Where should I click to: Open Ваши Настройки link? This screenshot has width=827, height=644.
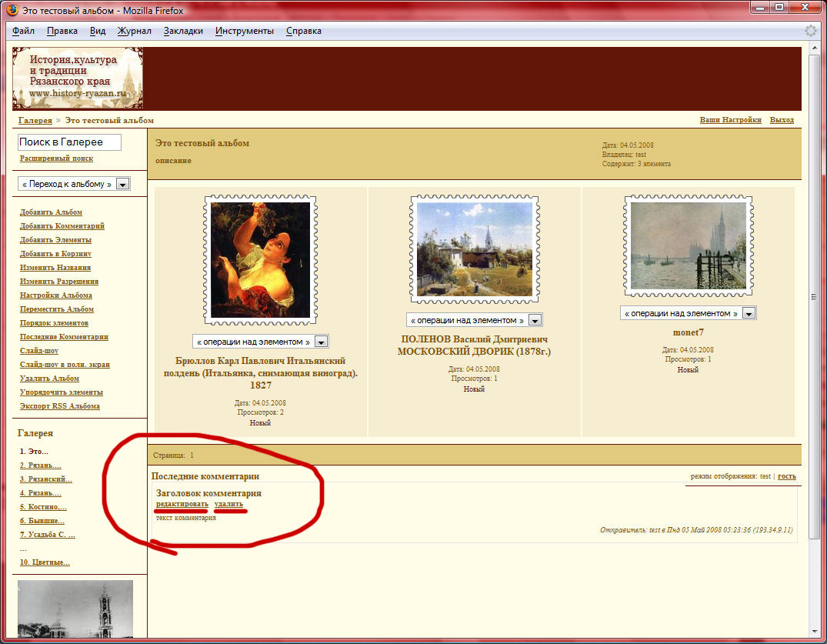[731, 120]
